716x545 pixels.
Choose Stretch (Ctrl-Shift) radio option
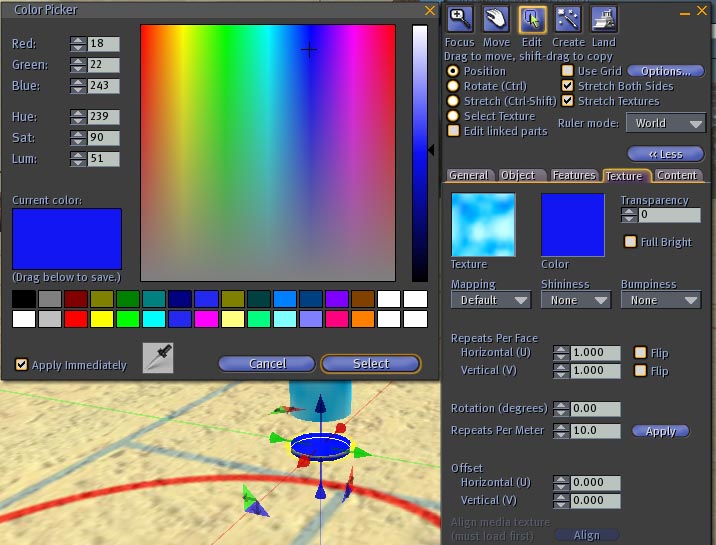tap(453, 101)
